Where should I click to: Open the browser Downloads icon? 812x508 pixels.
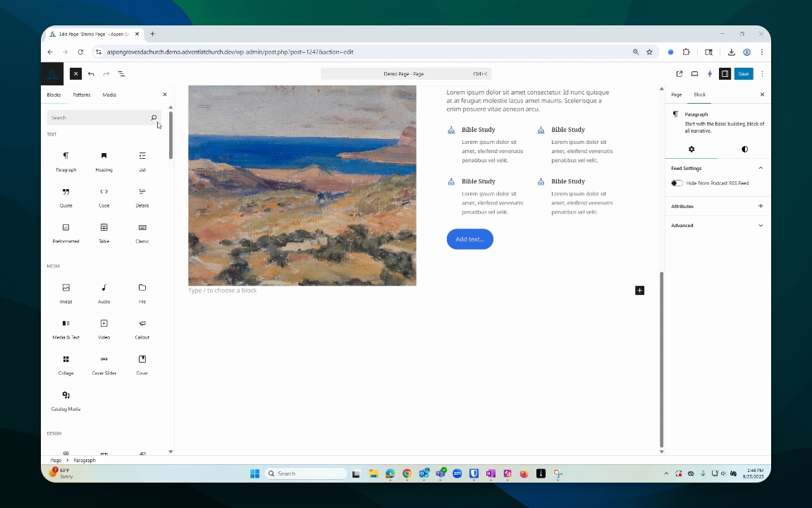pos(731,52)
